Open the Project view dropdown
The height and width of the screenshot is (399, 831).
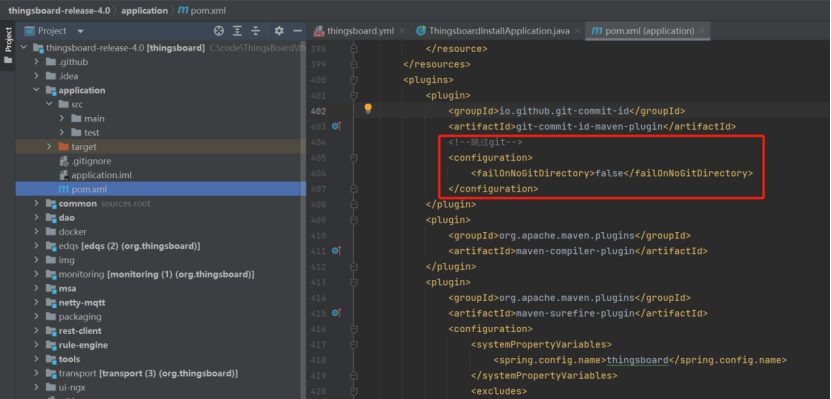[x=80, y=31]
